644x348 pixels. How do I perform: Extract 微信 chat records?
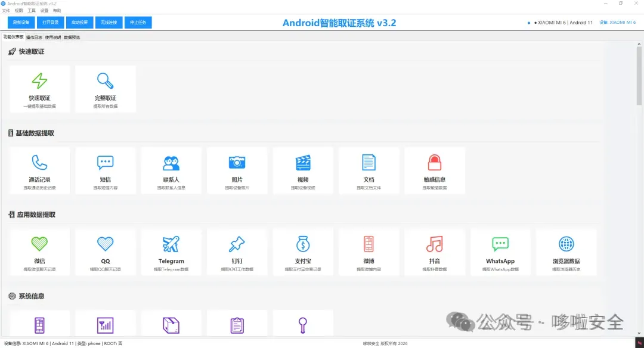[x=39, y=252]
